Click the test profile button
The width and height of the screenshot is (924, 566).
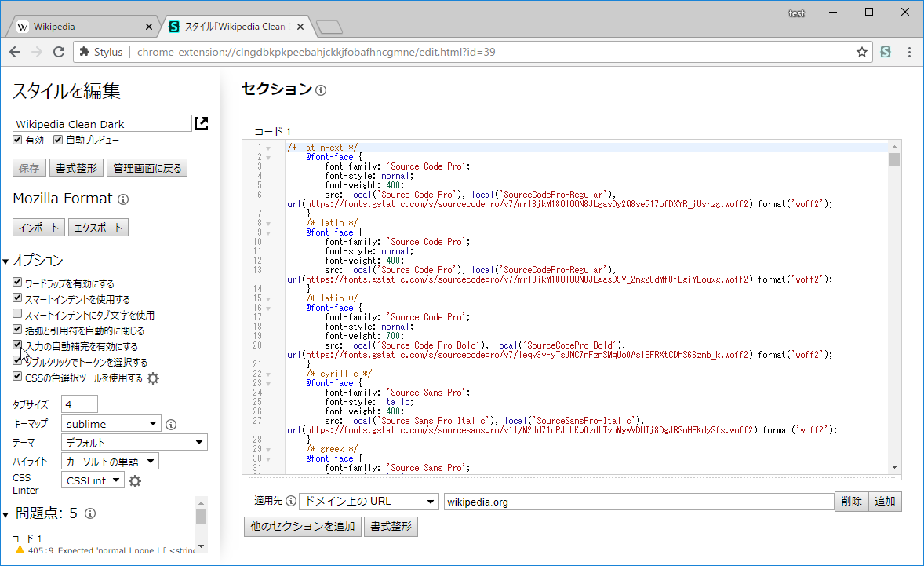click(796, 13)
